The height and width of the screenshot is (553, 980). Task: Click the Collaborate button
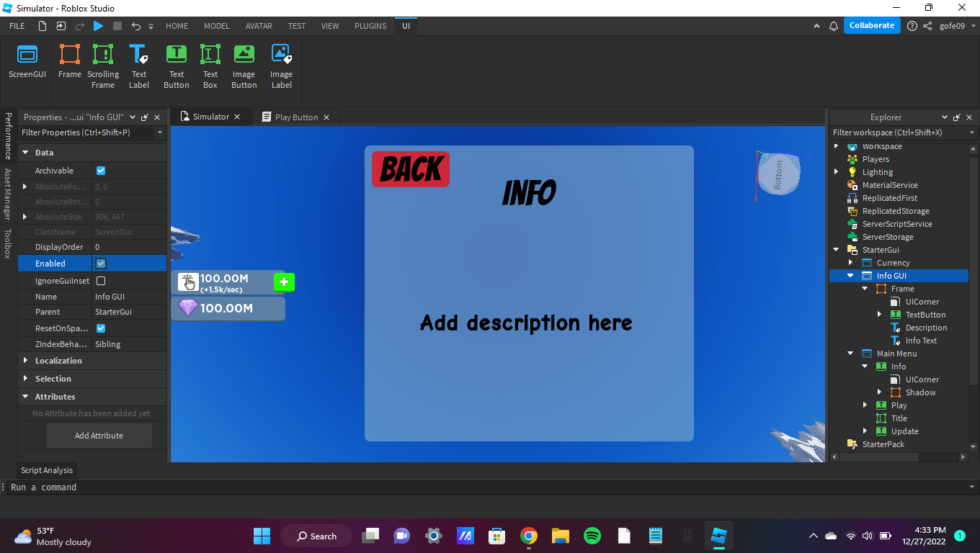pyautogui.click(x=872, y=25)
